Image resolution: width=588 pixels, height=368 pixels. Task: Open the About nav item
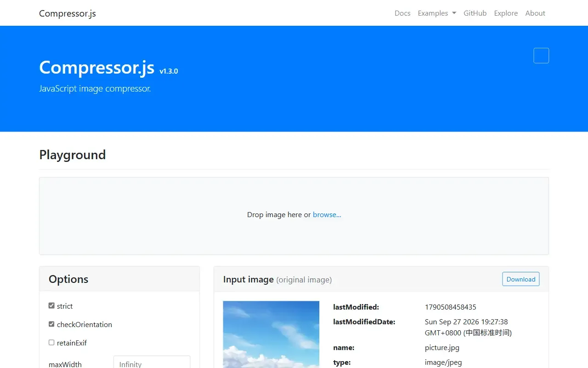click(535, 13)
